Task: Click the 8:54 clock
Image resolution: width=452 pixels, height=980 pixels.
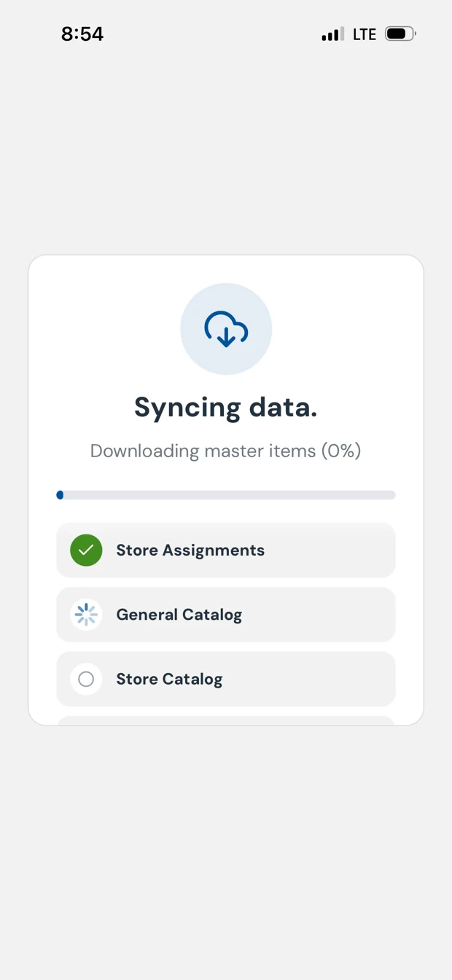Action: 82,34
